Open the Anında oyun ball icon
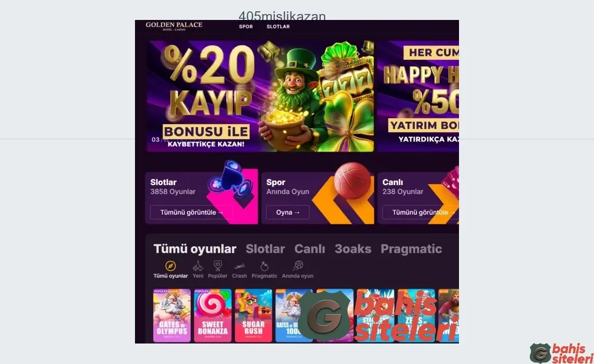594x364 pixels. click(x=298, y=266)
